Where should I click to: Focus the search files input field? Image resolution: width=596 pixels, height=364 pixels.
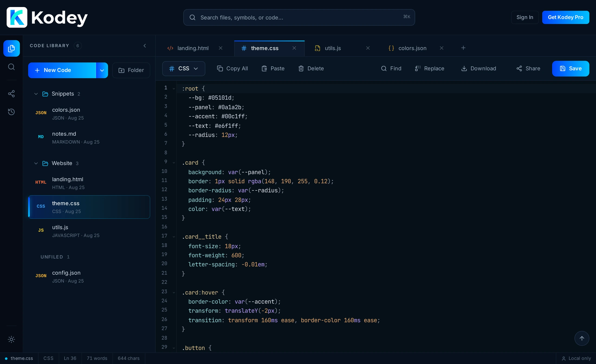click(299, 17)
